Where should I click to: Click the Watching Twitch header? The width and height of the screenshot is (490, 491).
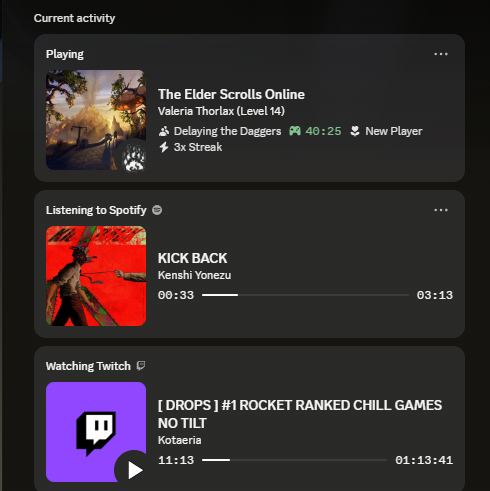(88, 366)
